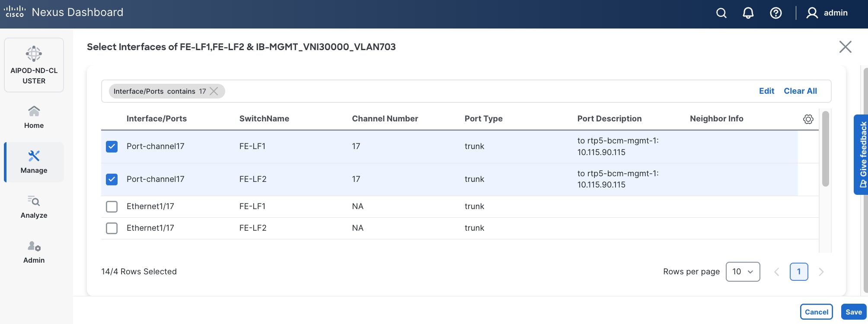Select Ethernet1/17 on FE-LF1 checkbox
This screenshot has width=868, height=324.
coord(112,206)
